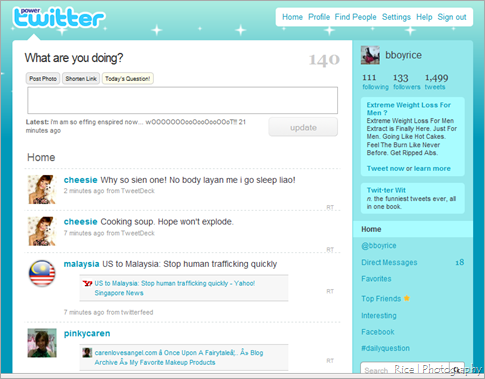Focus the What are you doing text box

182,100
